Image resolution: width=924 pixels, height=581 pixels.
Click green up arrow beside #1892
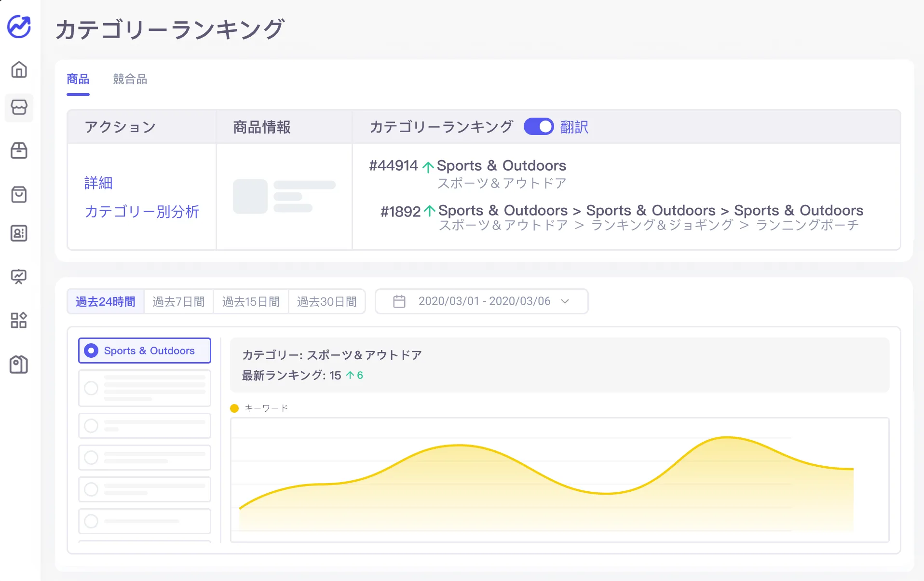click(x=429, y=211)
